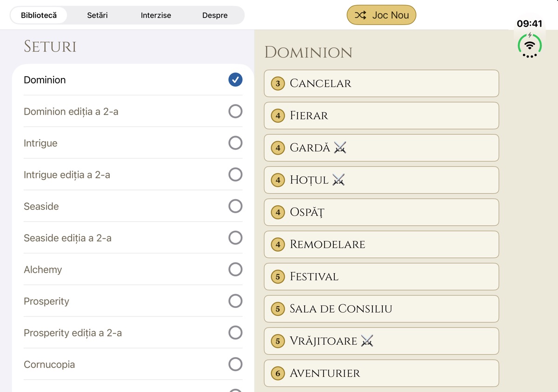Go to the Interzise tab

tap(156, 15)
